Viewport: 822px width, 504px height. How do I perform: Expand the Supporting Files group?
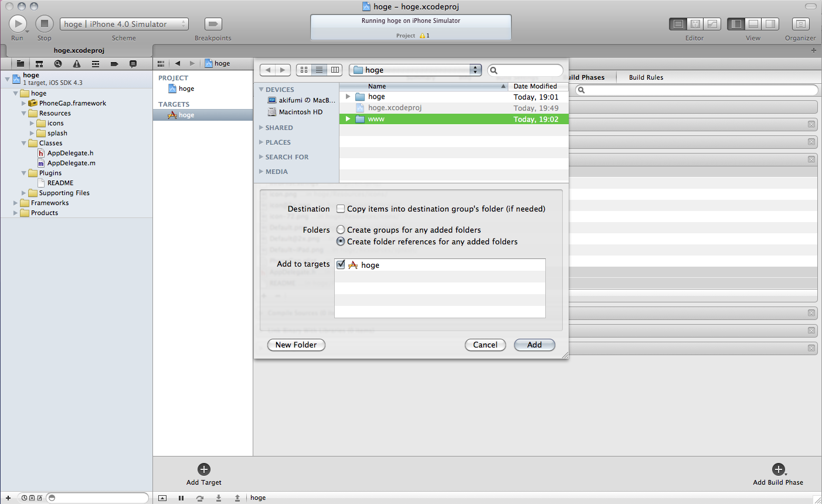click(x=24, y=193)
